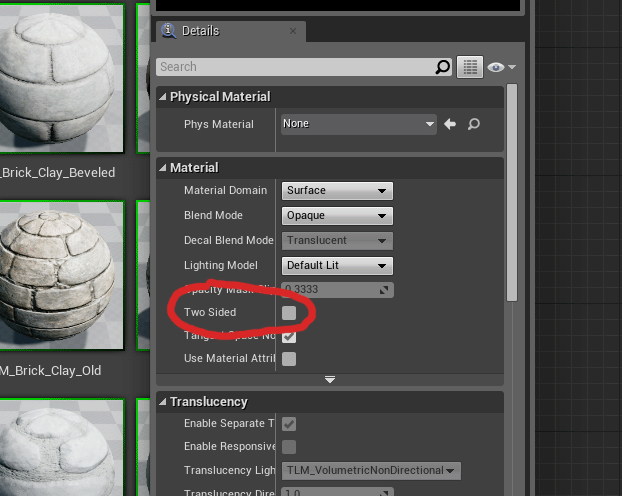Close the Details tab
The width and height of the screenshot is (622, 496).
293,31
